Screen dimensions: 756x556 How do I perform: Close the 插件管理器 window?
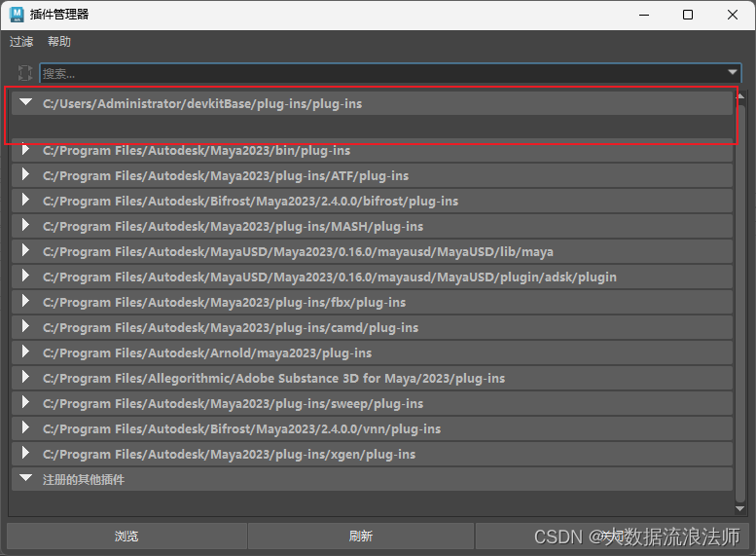coord(733,15)
